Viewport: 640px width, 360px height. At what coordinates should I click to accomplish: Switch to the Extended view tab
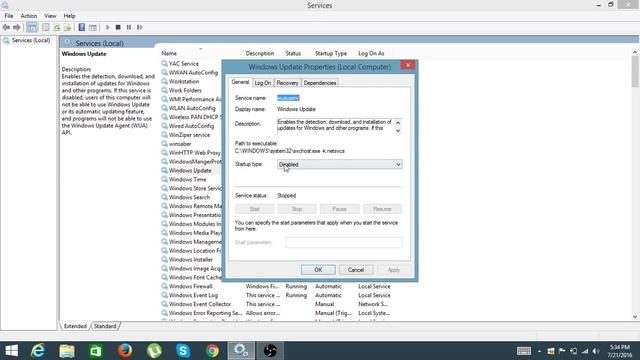point(75,326)
